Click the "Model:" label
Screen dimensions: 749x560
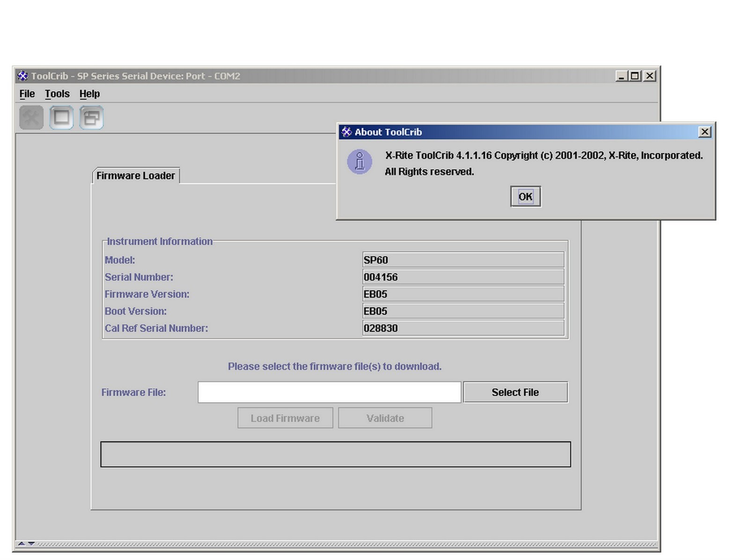click(x=120, y=260)
